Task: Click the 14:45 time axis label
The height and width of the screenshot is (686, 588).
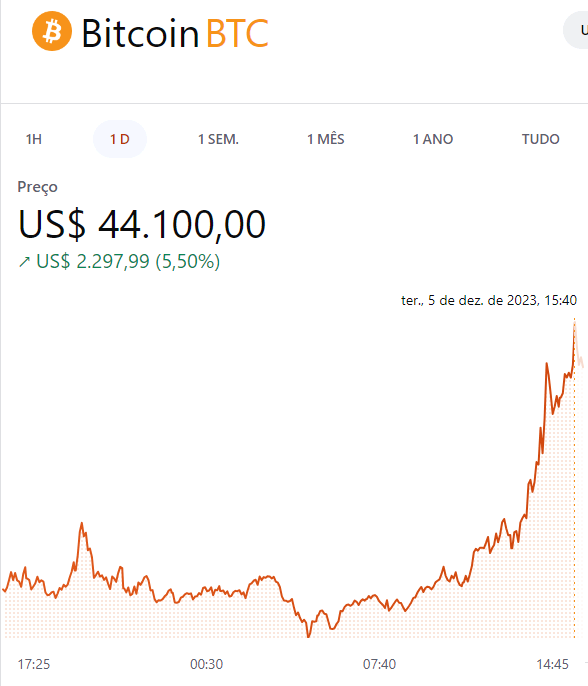Action: (553, 664)
